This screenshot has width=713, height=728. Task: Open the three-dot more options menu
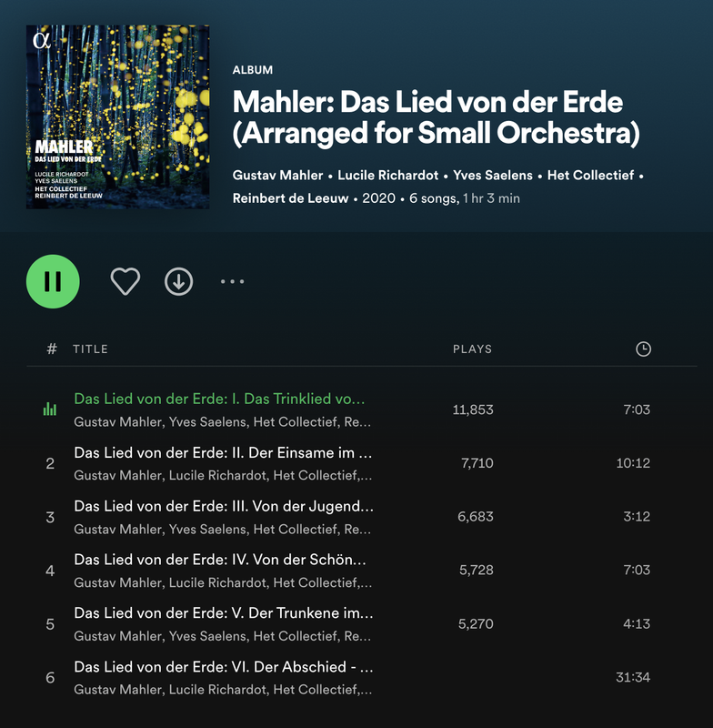(233, 281)
